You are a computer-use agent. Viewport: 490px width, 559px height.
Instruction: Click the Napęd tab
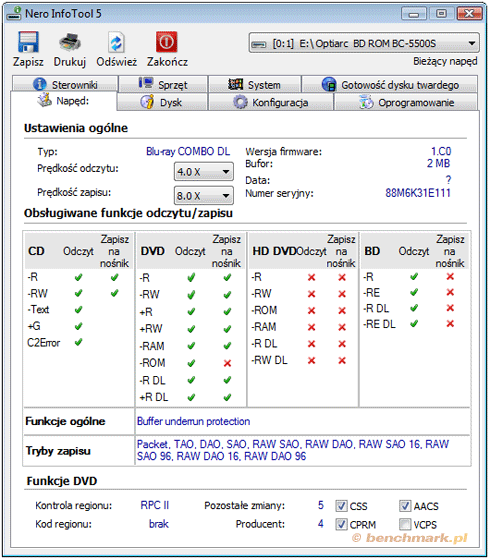click(63, 101)
